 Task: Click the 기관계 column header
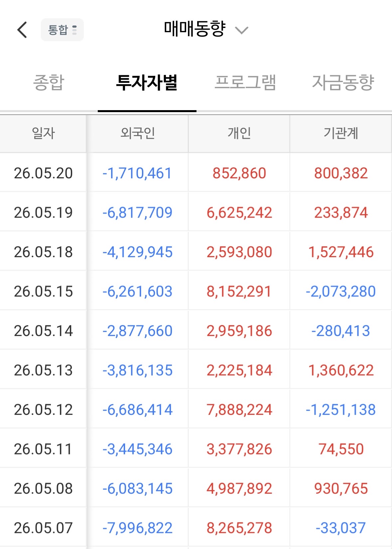pos(341,133)
